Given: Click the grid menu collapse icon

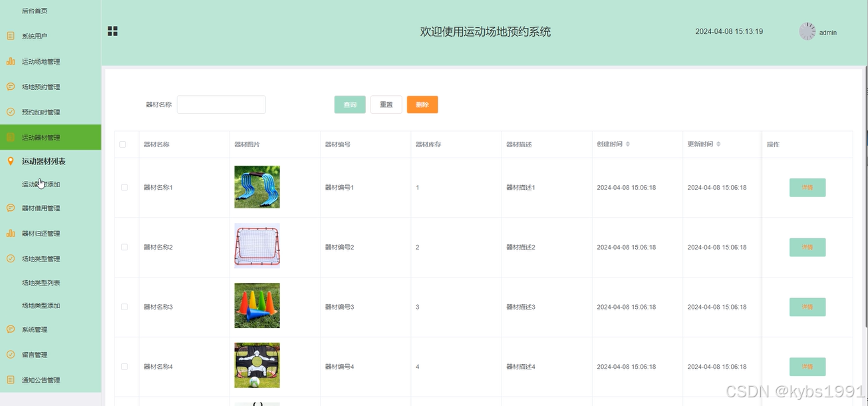Looking at the screenshot, I should [112, 31].
